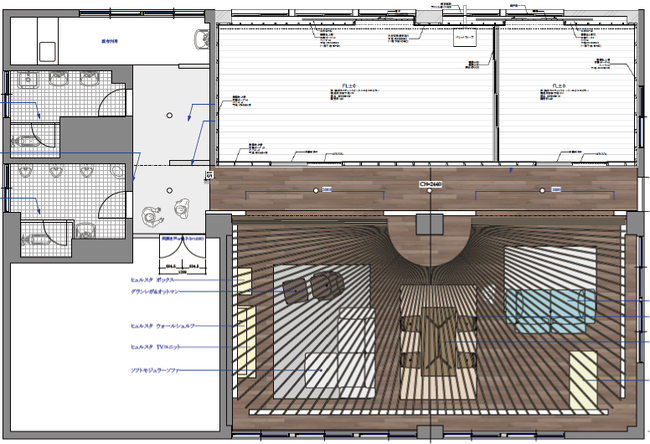Click the ヒュルスタ ボックス annotation label
The height and width of the screenshot is (444, 650).
coord(160,281)
